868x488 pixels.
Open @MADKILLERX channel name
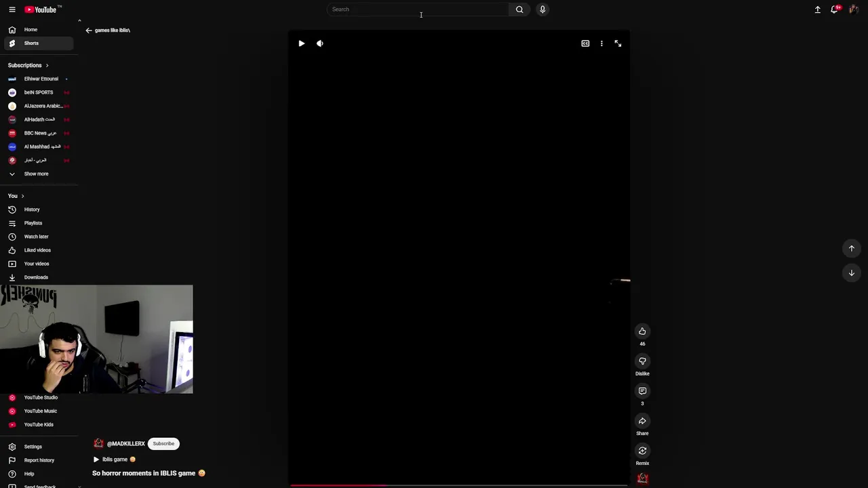pos(125,444)
